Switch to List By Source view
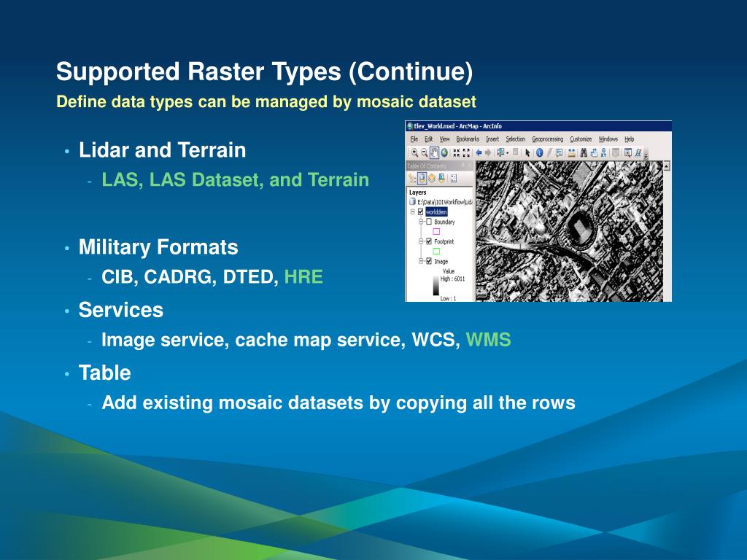The width and height of the screenshot is (747, 560). pyautogui.click(x=422, y=179)
